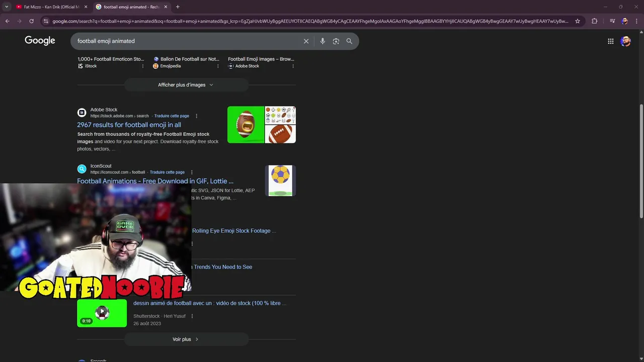Screen dimensions: 644x362
Task: Edit the football emoji animated search box
Action: pyautogui.click(x=186, y=41)
